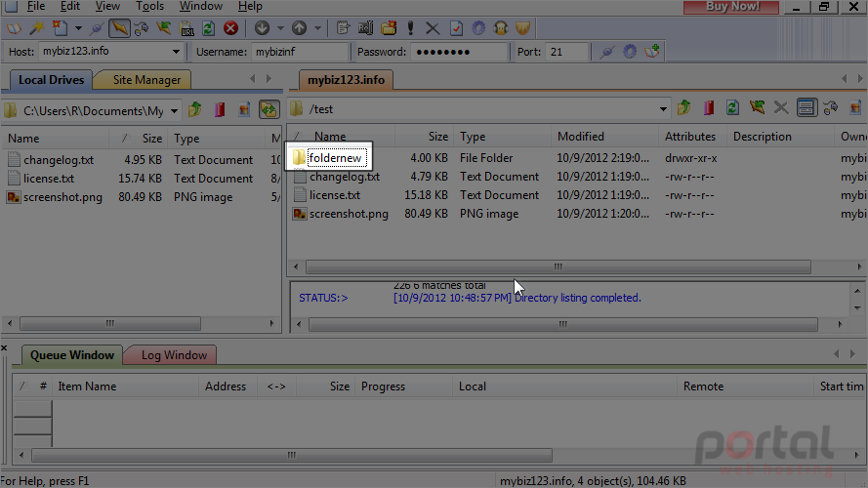Viewport: 868px width, 488px height.
Task: Click the Quick Connect plug icon in main toolbar
Action: pos(97,28)
